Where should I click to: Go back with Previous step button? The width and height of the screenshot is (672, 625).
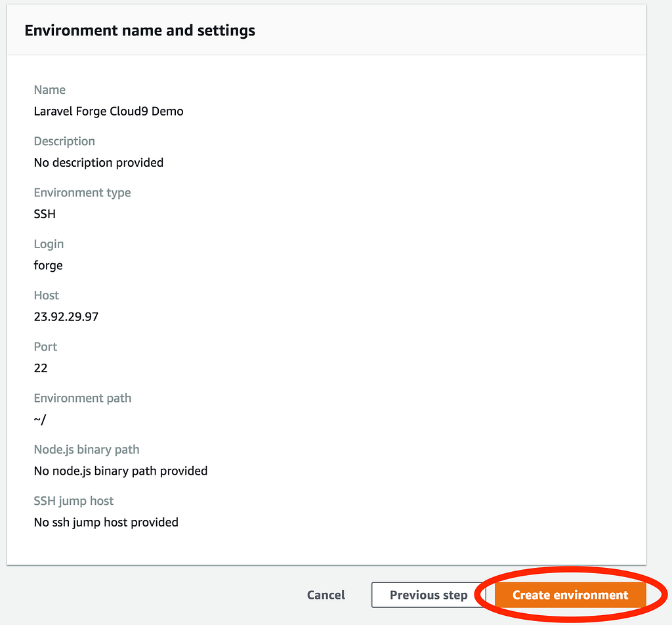tap(429, 595)
